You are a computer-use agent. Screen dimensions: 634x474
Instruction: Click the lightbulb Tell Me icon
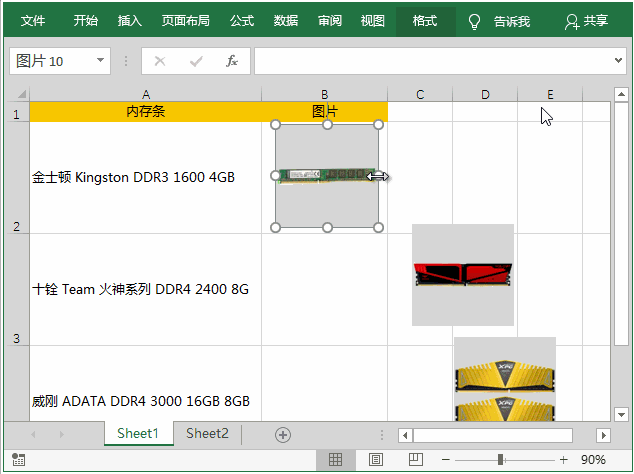pos(474,22)
